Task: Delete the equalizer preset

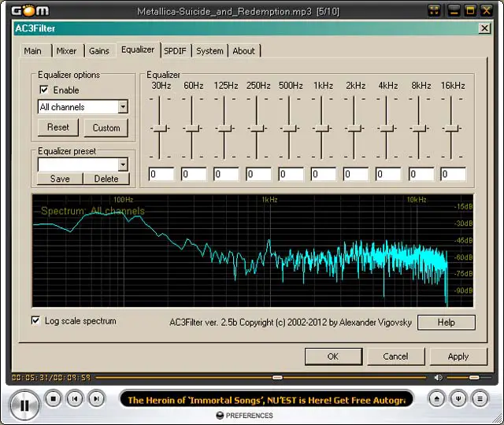Action: pos(106,179)
